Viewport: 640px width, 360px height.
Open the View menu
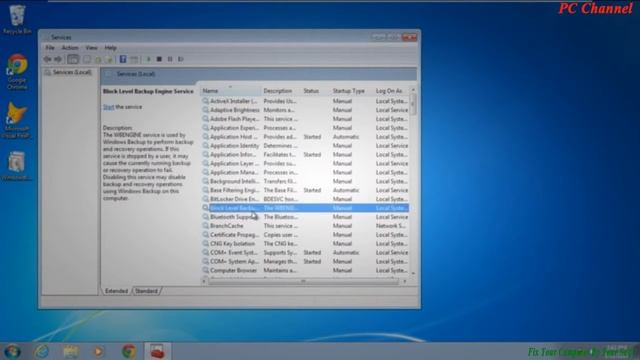(x=91, y=48)
